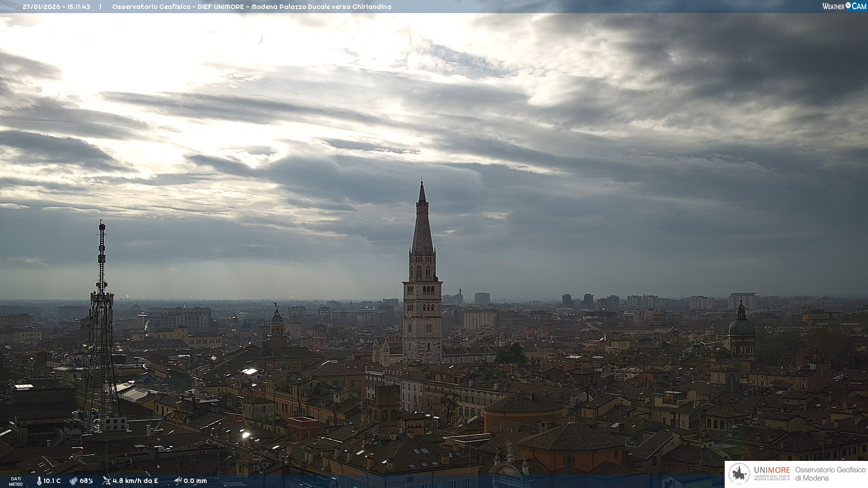Click the rain umbrella icon
Image resolution: width=868 pixels, height=488 pixels.
pos(178,481)
